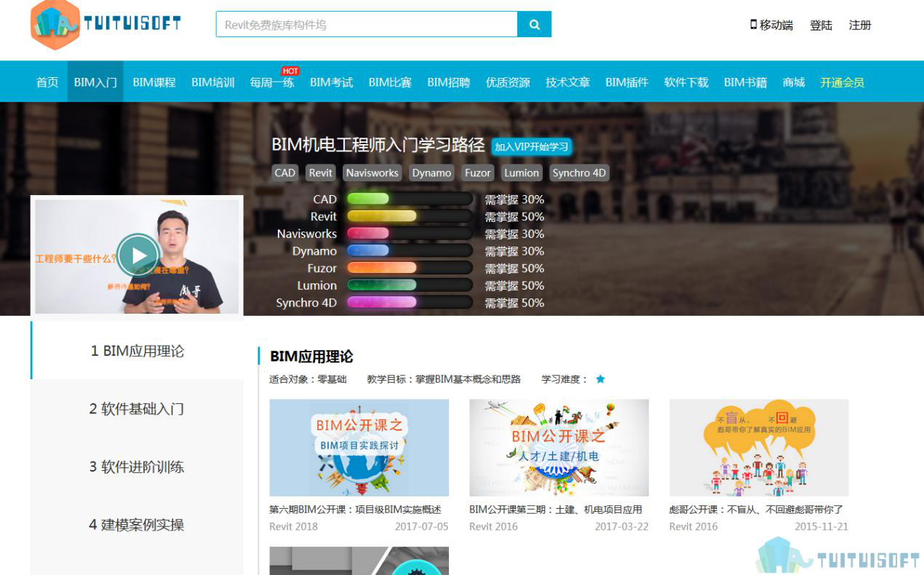
Task: Click the Navisworks tag
Action: point(372,172)
